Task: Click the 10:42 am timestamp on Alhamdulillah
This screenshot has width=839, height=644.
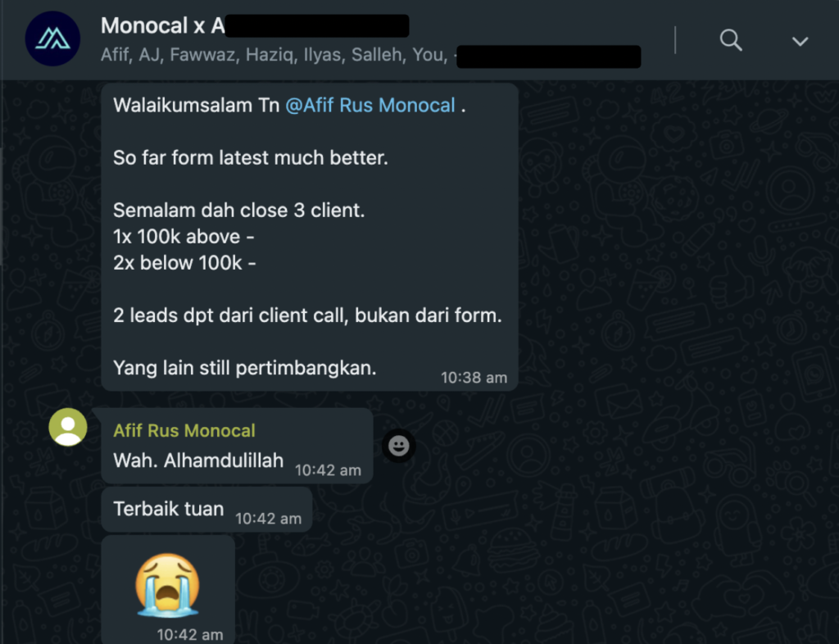Action: (328, 470)
